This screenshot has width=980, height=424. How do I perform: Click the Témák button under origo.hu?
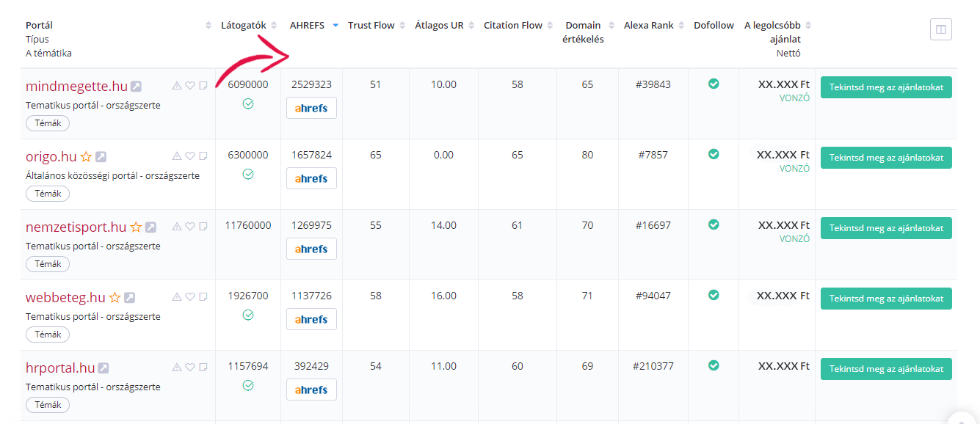click(48, 194)
